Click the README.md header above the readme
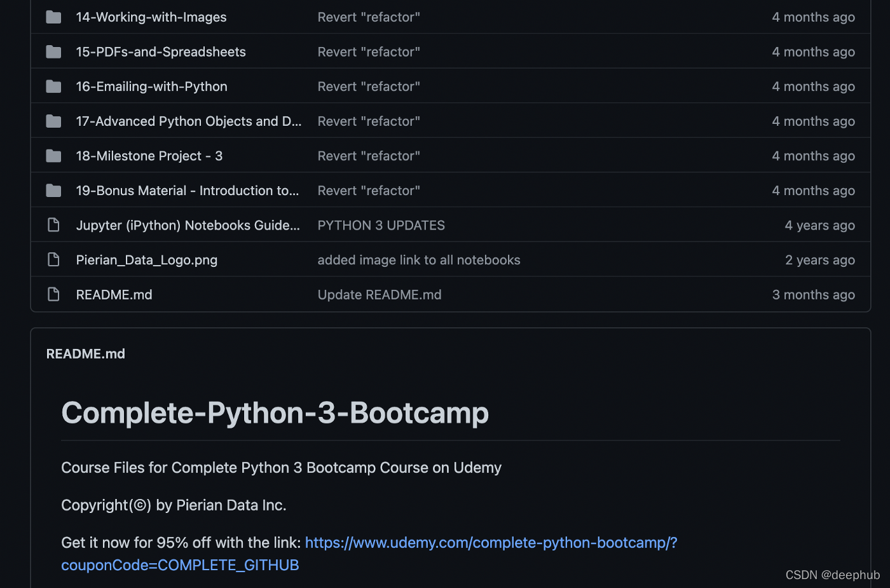This screenshot has width=890, height=588. tap(86, 353)
